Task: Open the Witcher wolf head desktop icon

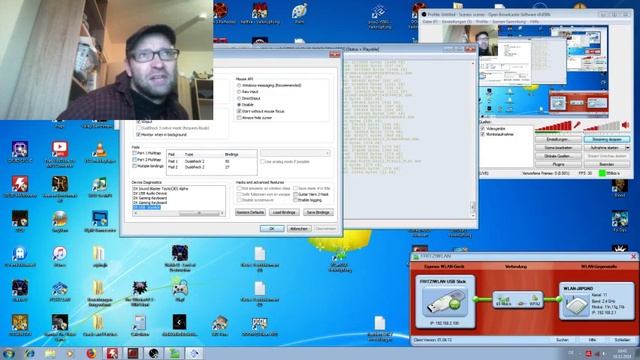Action: click(x=140, y=288)
